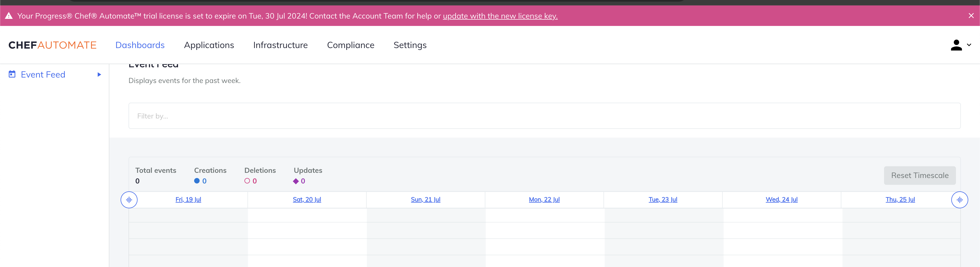Image resolution: width=980 pixels, height=267 pixels.
Task: Dismiss the trial license expiry banner
Action: [x=971, y=16]
